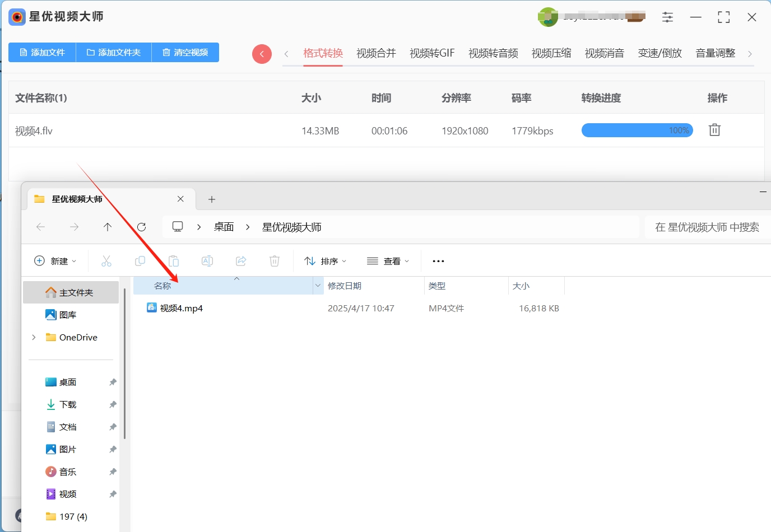Click the Delete trash icon in Explorer toolbar
771x532 pixels.
(275, 261)
